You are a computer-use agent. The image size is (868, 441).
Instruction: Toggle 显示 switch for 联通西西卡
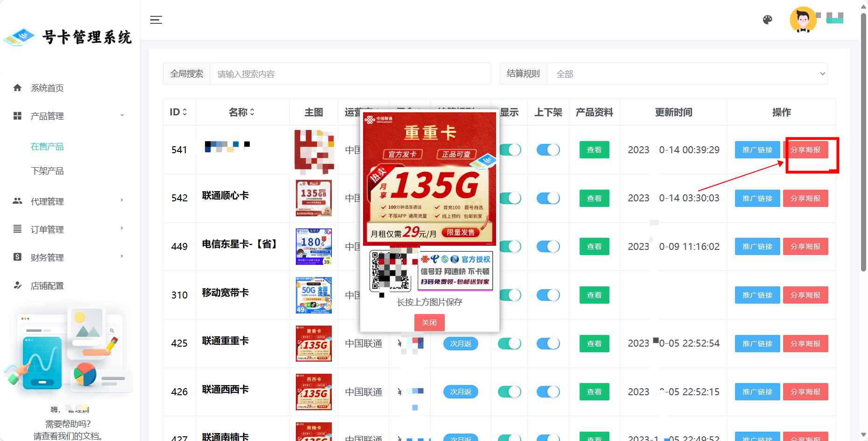[510, 391]
